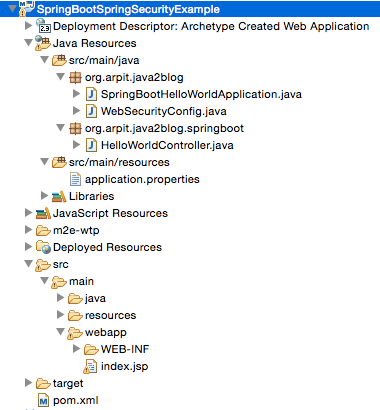The height and width of the screenshot is (410, 380).
Task: Select the 'WEB-INF' folder name
Action: click(x=125, y=349)
